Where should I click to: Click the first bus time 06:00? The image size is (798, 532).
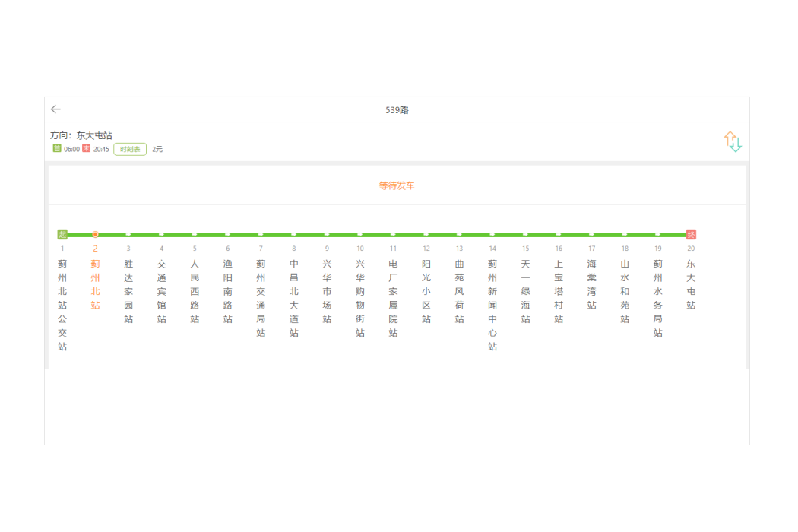point(71,149)
